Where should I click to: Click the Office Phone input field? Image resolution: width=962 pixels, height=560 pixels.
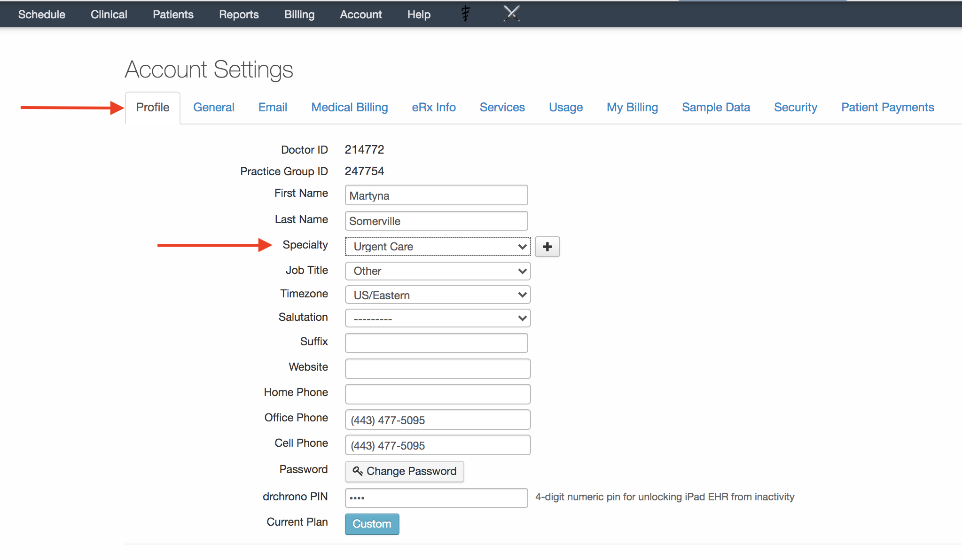coord(438,420)
